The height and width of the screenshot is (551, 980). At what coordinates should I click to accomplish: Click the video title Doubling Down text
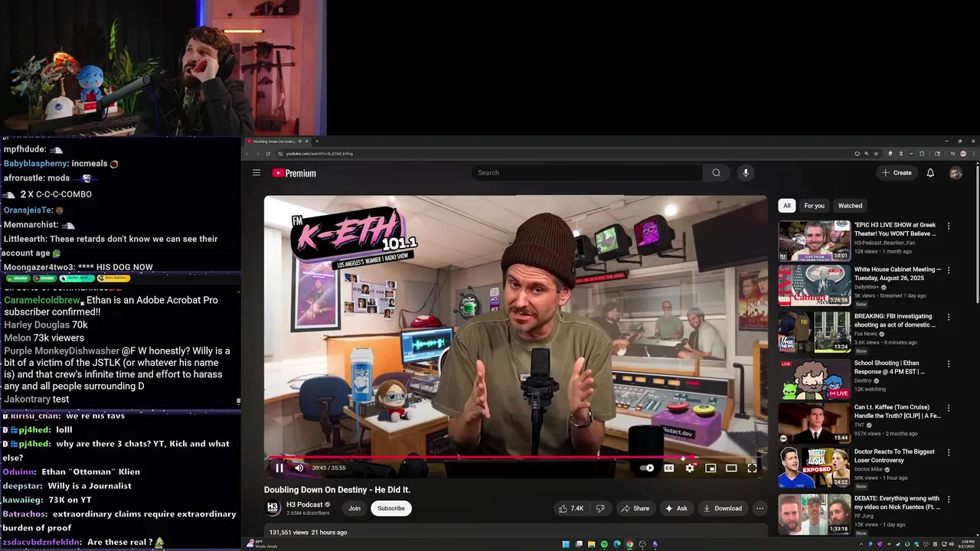(337, 490)
